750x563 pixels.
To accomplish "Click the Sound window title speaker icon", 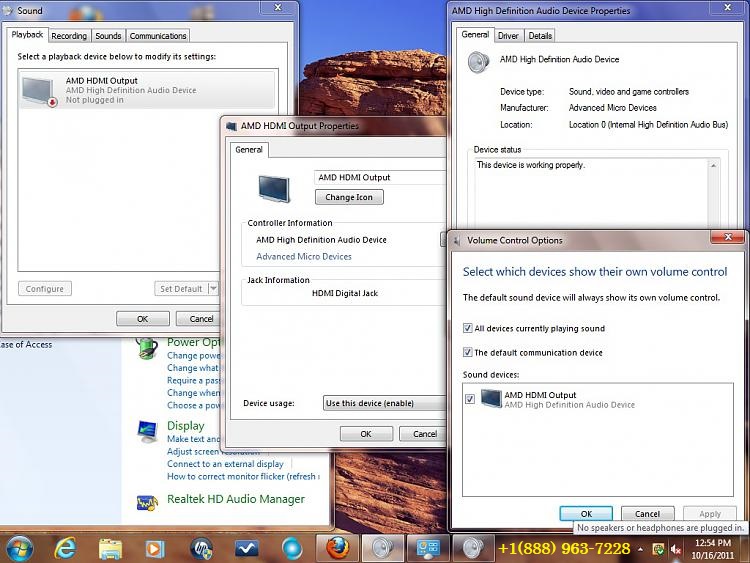I will click(x=8, y=10).
